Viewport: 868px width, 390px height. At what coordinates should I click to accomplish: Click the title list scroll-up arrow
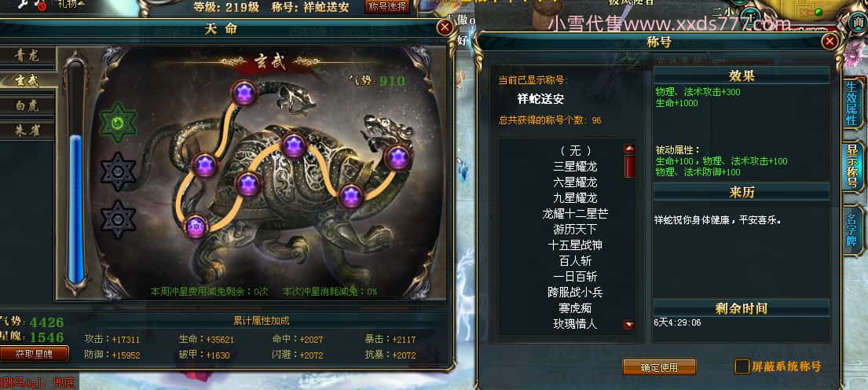coord(629,149)
